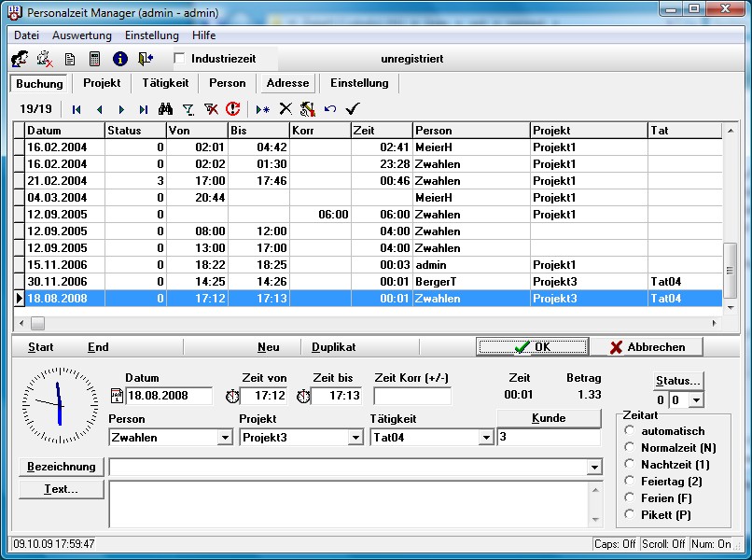752x560 pixels.
Task: Click the application icon in the title bar
Action: pyautogui.click(x=15, y=13)
